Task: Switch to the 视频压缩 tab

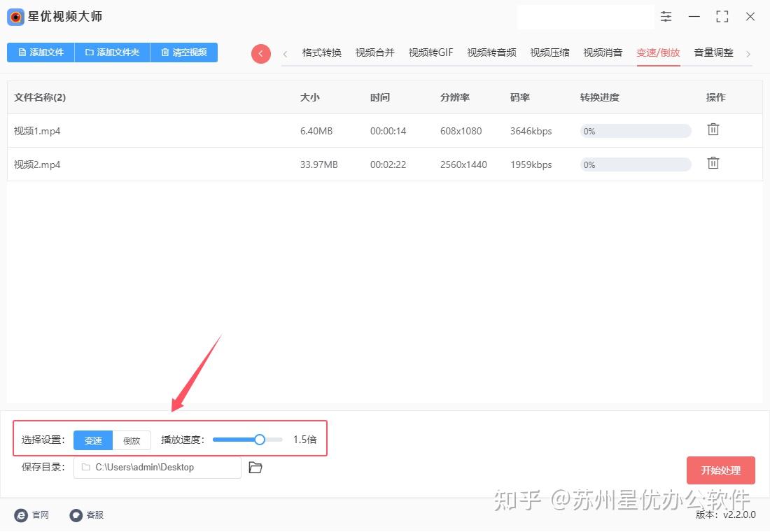Action: (549, 52)
